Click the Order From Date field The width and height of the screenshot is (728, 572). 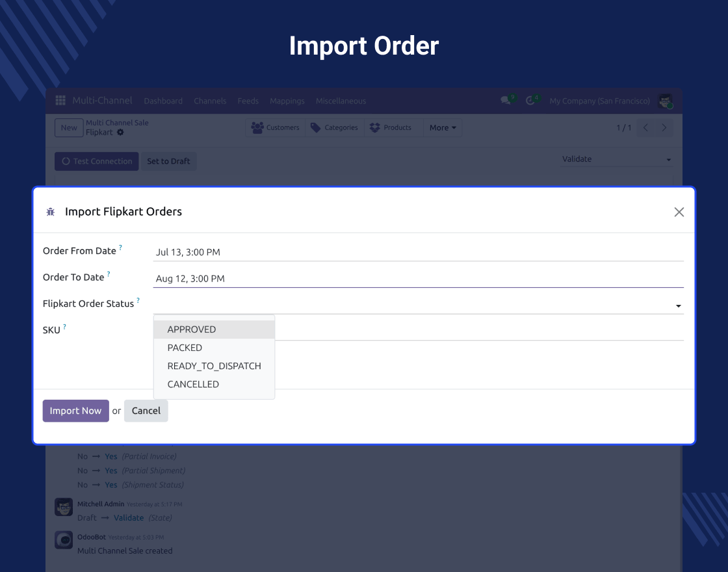[x=419, y=252]
